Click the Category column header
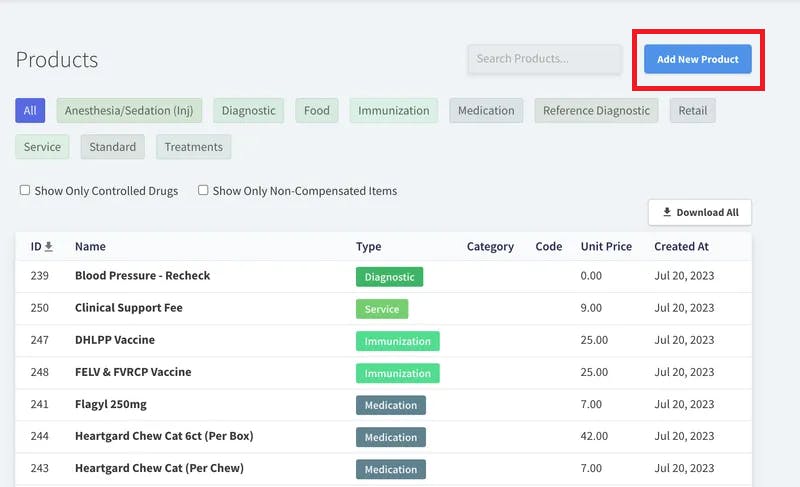The height and width of the screenshot is (487, 800). tap(490, 247)
